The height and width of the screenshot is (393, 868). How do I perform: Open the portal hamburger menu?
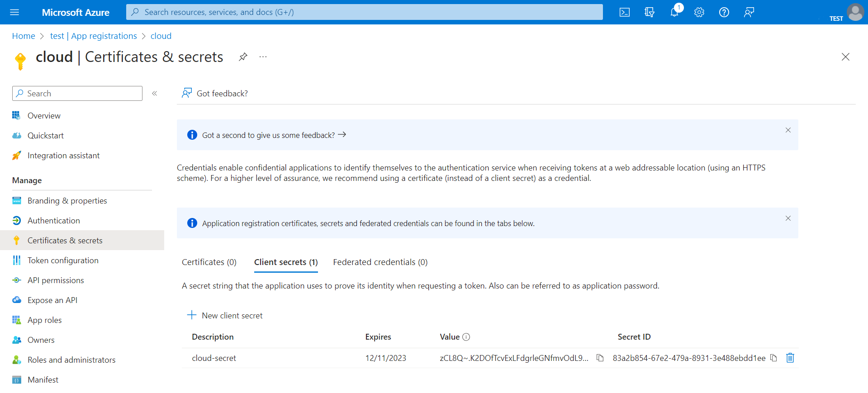click(14, 12)
